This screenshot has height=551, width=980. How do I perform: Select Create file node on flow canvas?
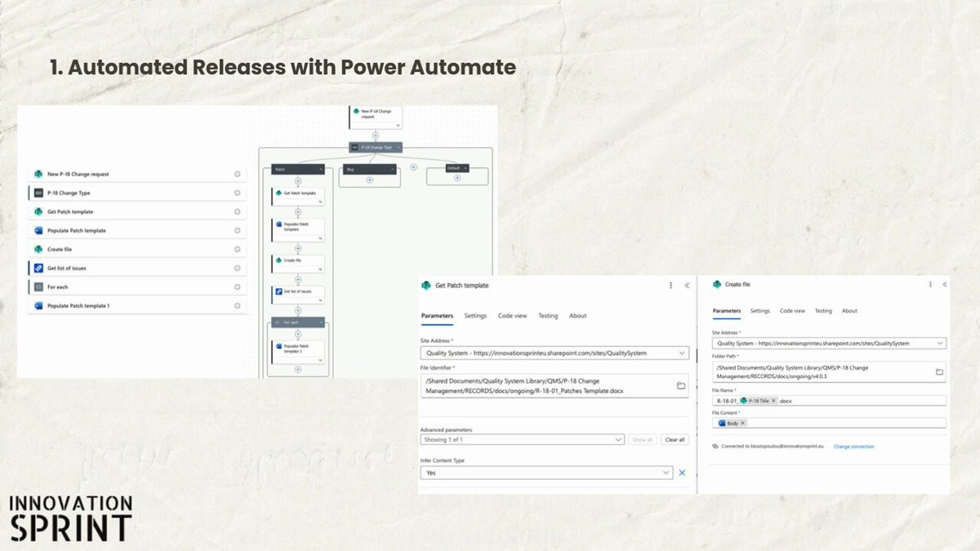tap(298, 264)
